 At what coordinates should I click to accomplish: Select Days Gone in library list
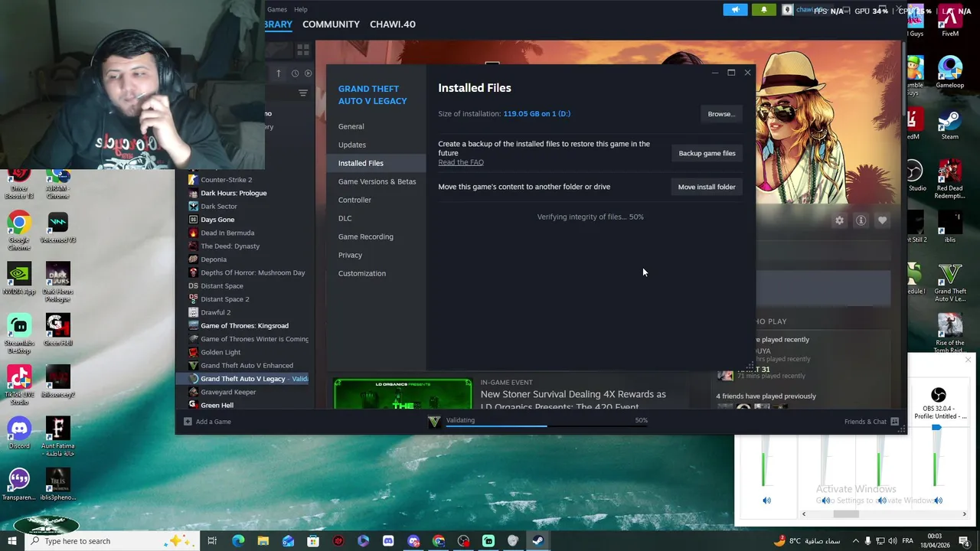click(217, 220)
